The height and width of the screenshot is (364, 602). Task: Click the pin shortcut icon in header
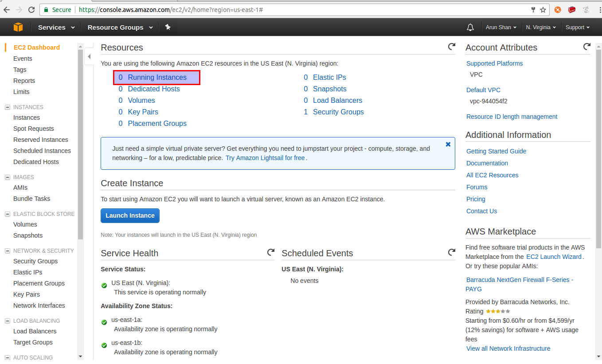[168, 27]
